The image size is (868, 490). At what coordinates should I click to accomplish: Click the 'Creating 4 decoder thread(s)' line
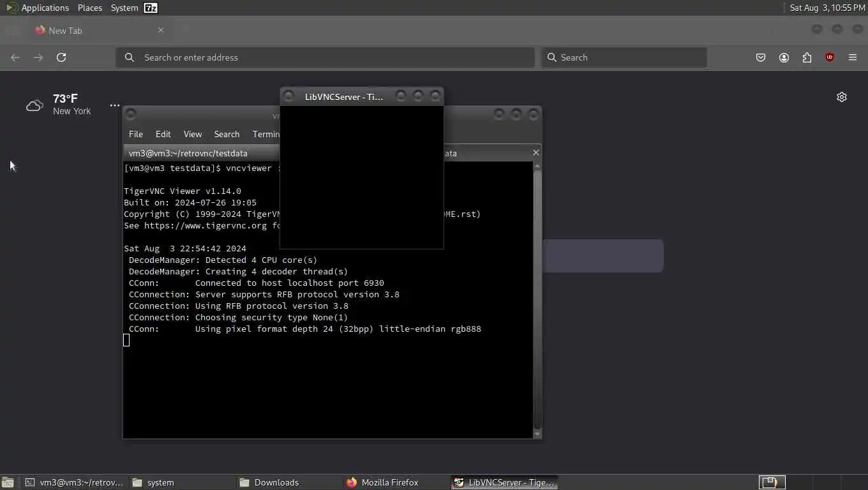coord(239,271)
